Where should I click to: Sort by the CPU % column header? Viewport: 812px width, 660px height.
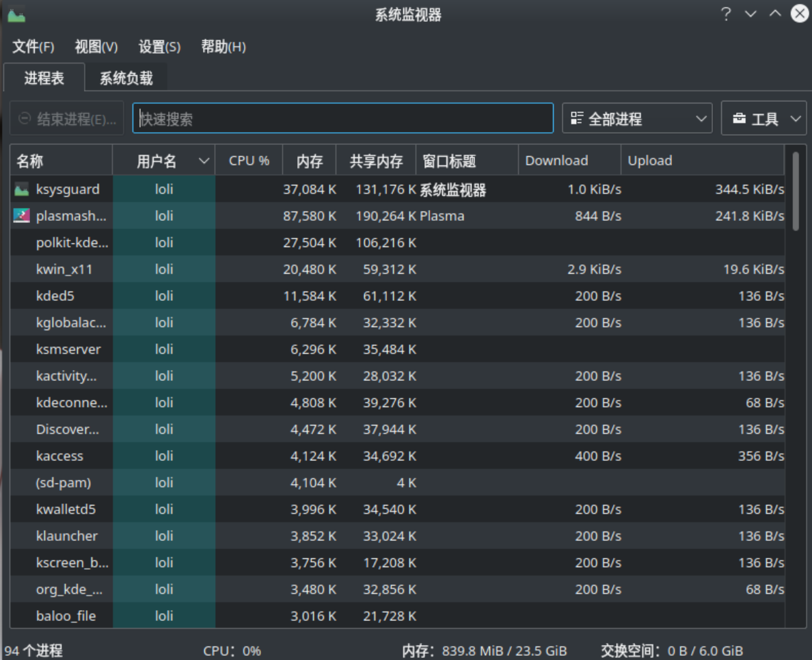point(249,161)
